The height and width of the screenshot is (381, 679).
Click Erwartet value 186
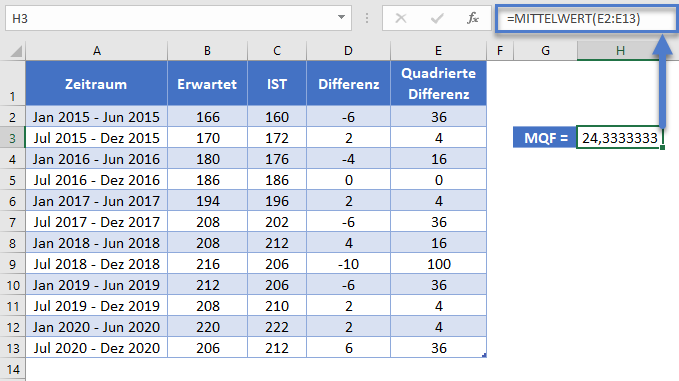[x=207, y=180]
